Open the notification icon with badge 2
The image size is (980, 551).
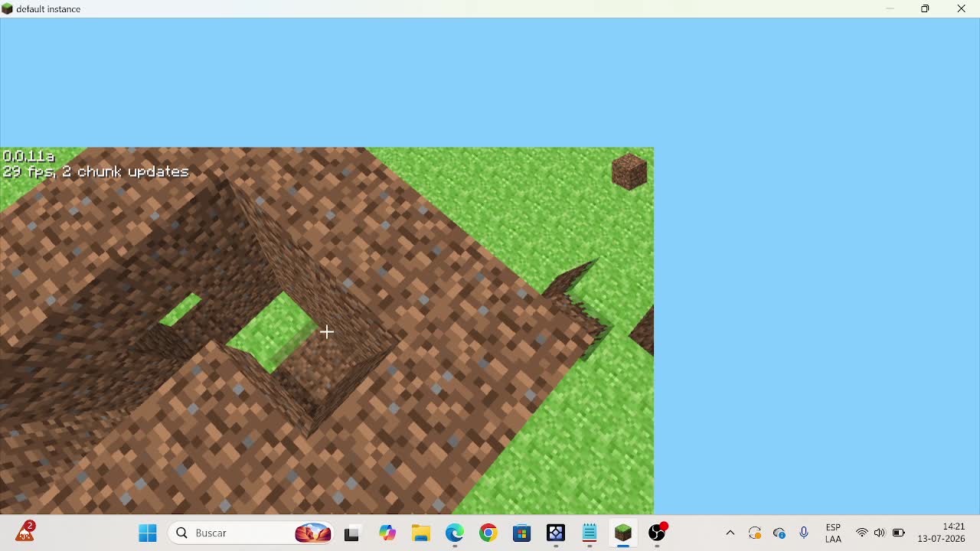tap(24, 531)
